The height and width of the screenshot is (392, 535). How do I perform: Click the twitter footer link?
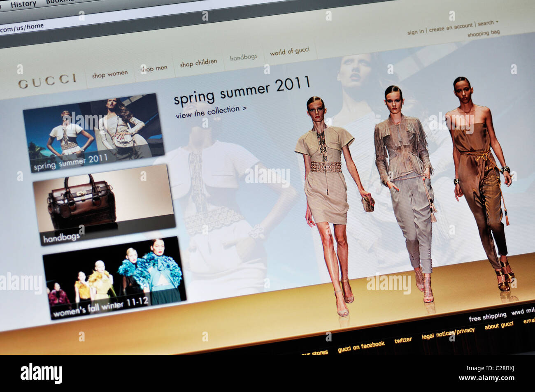tap(403, 340)
